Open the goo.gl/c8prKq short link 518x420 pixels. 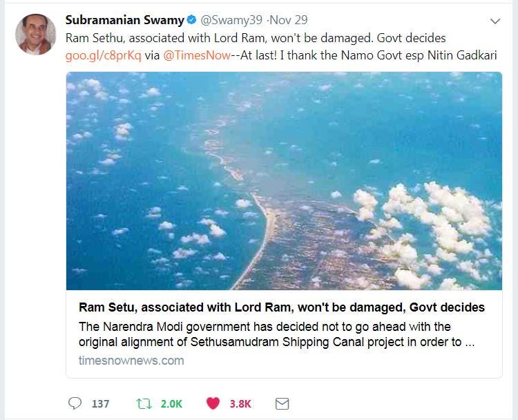click(103, 55)
